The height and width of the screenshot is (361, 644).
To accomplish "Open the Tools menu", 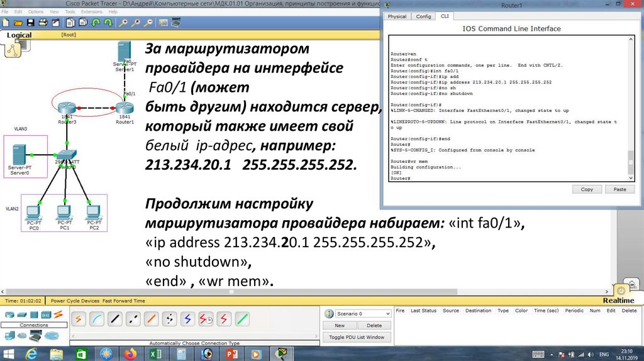I will pos(70,12).
